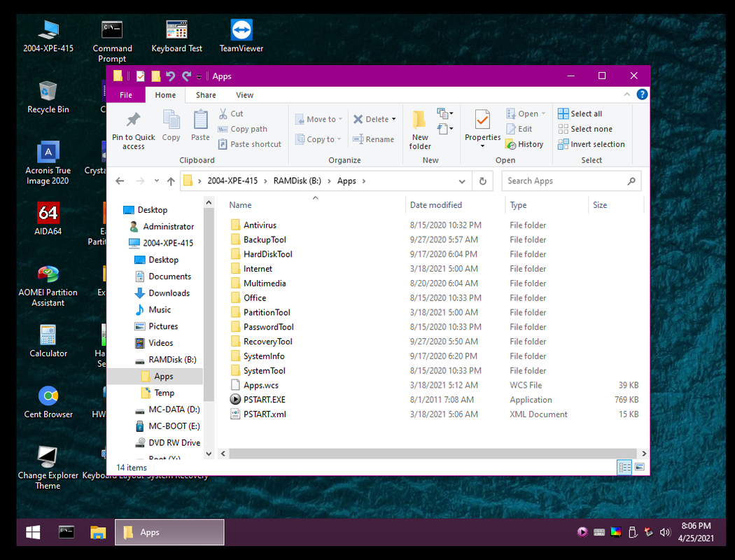Select the PartitionTool folder
Image resolution: width=735 pixels, height=560 pixels.
tap(267, 312)
